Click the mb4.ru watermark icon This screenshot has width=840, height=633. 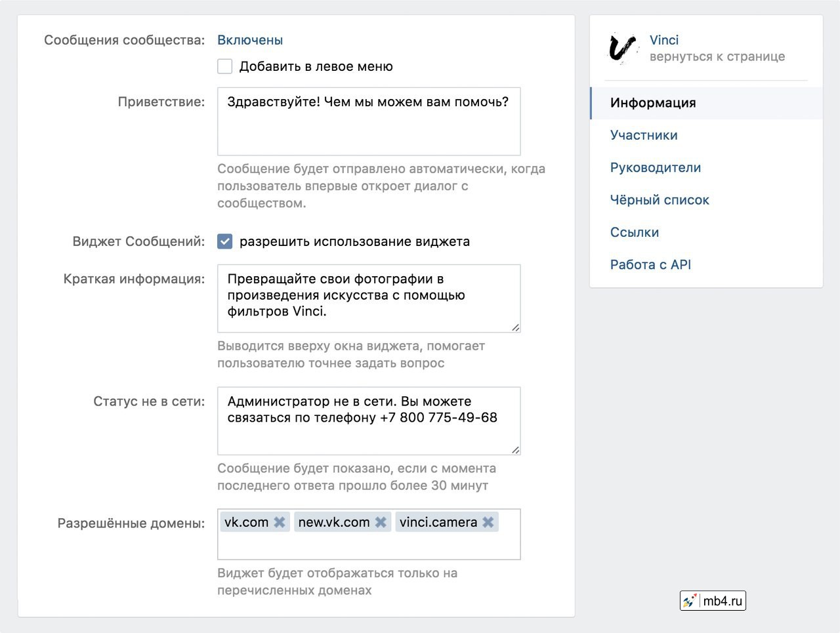[x=690, y=601]
